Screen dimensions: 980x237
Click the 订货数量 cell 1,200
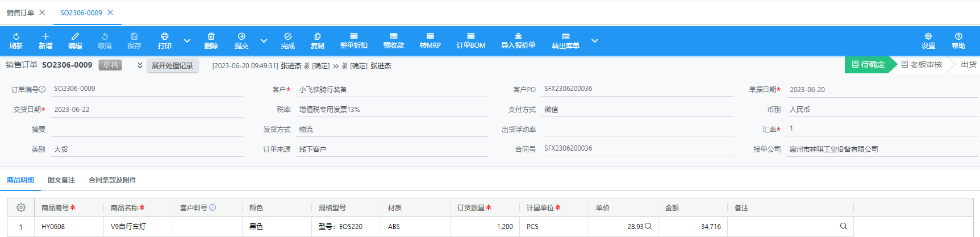[x=485, y=226]
